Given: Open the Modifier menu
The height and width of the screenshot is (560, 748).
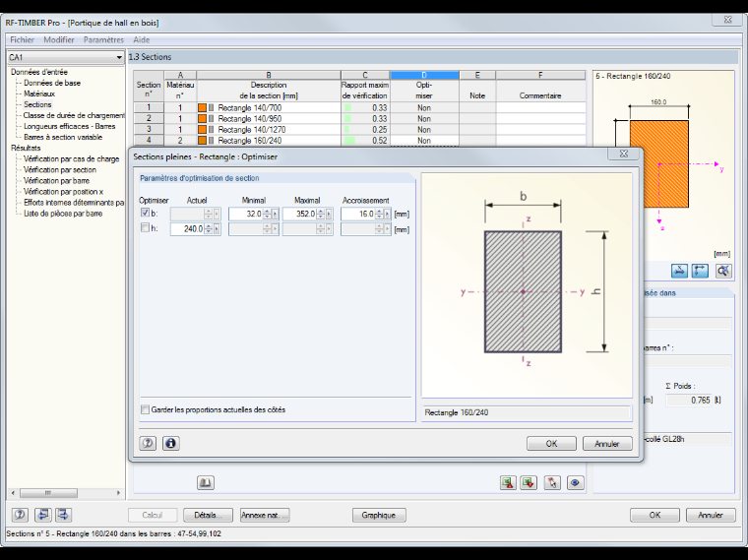Looking at the screenshot, I should coord(59,39).
